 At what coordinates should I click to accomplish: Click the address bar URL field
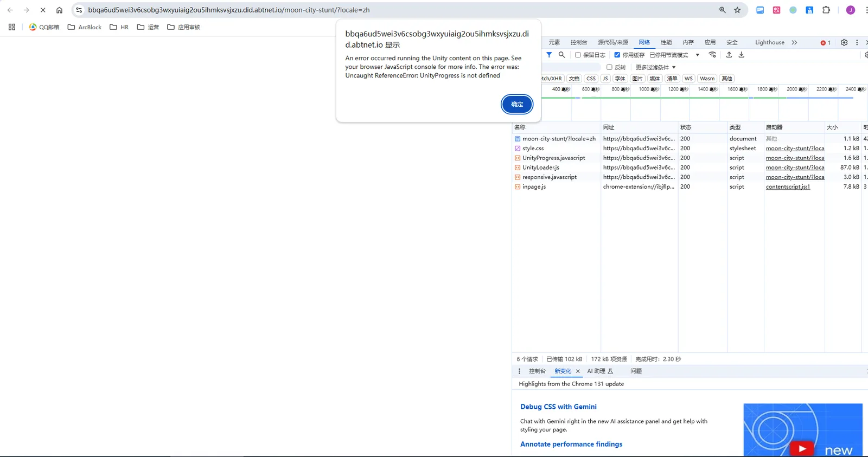click(401, 10)
